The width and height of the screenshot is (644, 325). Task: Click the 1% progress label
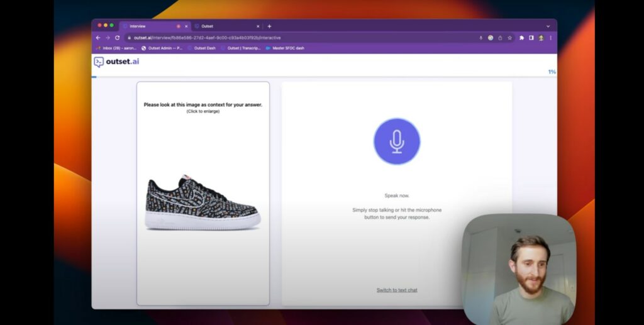(x=552, y=72)
